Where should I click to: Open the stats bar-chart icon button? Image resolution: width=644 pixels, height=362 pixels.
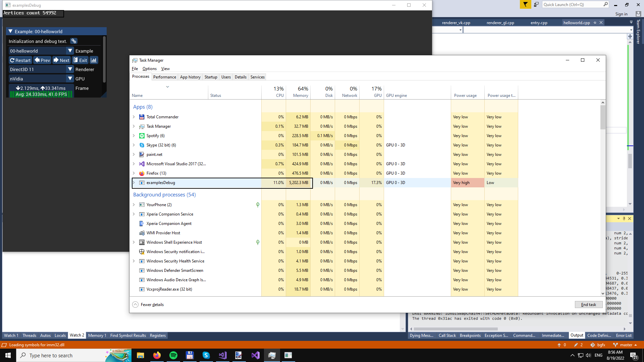pos(94,60)
